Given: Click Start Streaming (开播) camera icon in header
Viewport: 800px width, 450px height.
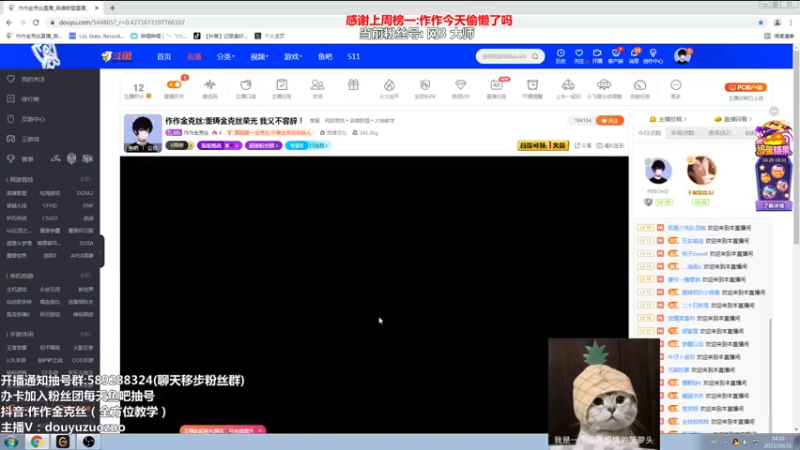Looking at the screenshot, I should pyautogui.click(x=597, y=56).
